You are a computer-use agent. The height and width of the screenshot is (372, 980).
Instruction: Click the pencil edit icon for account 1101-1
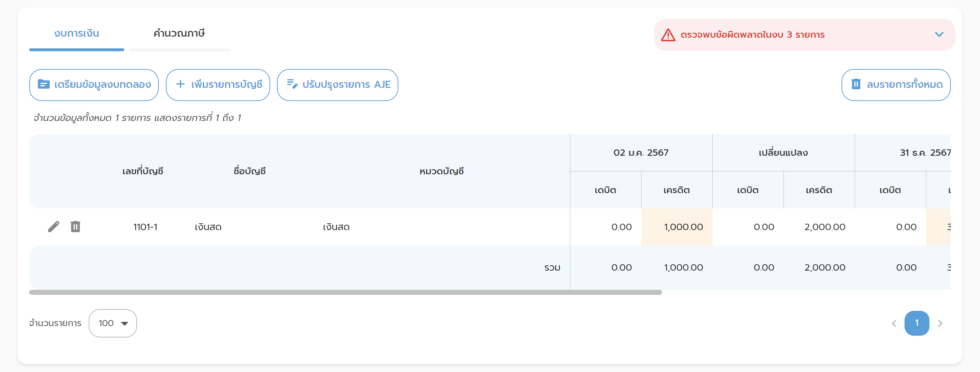coord(54,227)
